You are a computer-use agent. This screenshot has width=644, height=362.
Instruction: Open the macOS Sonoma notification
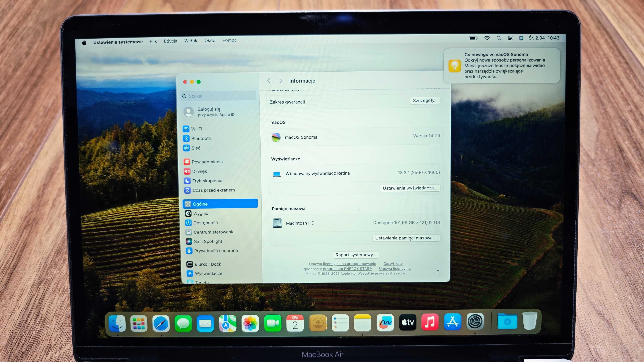pyautogui.click(x=502, y=66)
